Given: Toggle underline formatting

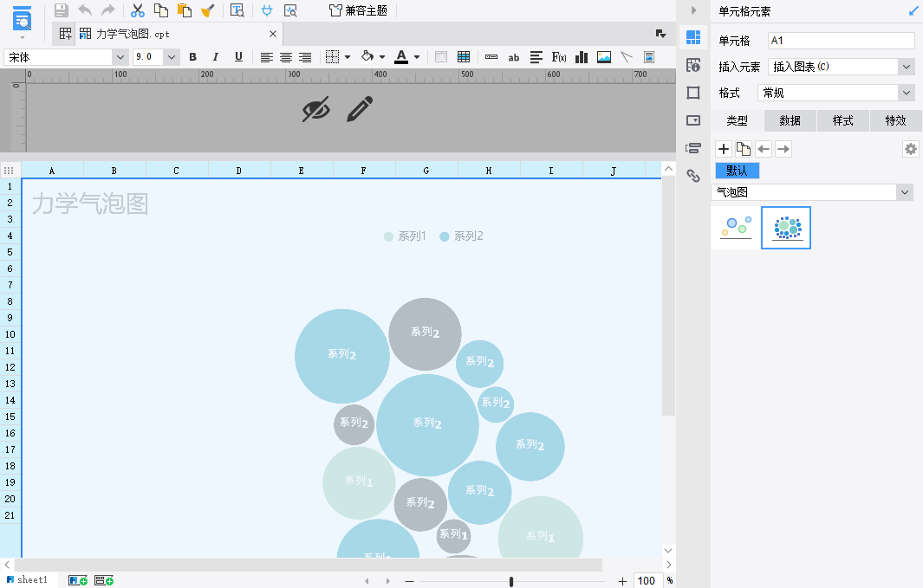Looking at the screenshot, I should coord(237,57).
